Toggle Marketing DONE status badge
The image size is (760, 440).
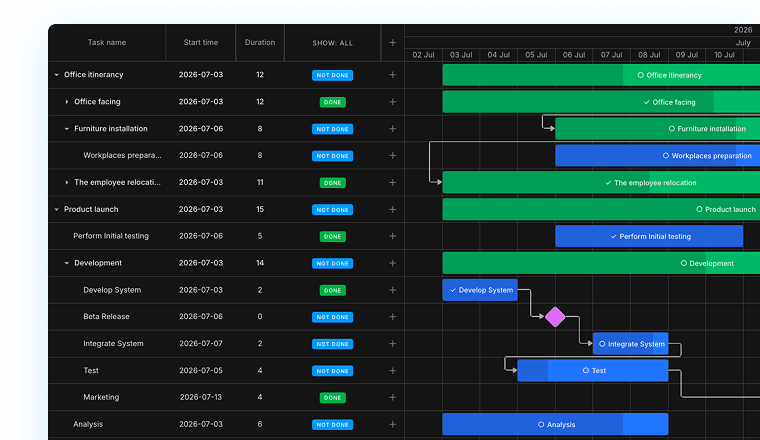(x=332, y=398)
